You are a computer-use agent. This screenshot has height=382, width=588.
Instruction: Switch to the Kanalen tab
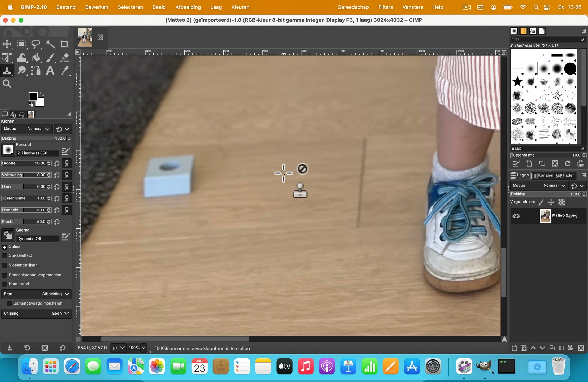pos(542,175)
